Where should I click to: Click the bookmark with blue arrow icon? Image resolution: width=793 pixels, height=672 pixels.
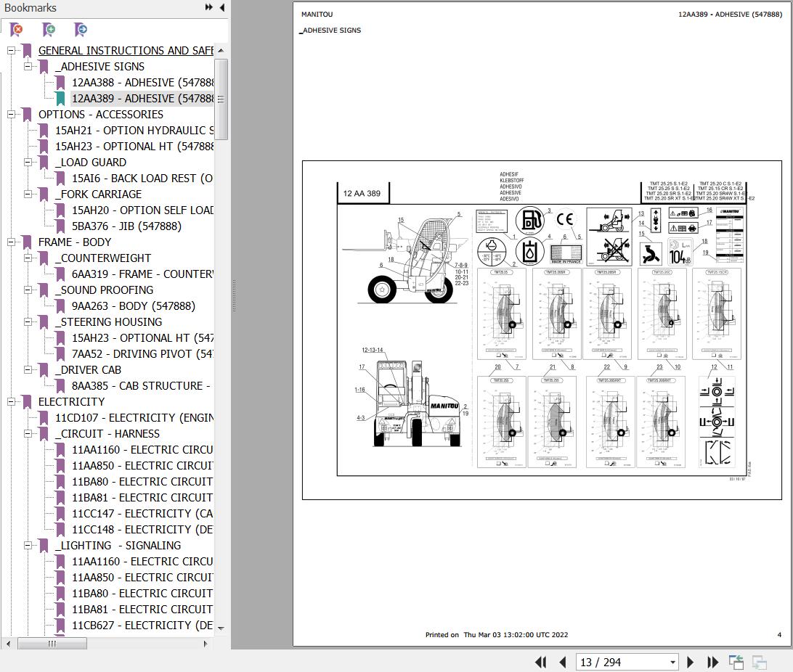coord(81,30)
